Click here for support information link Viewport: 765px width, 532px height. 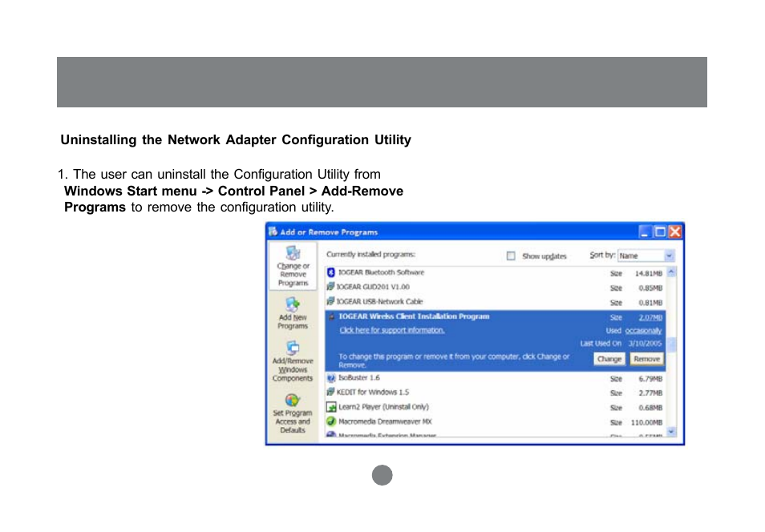pyautogui.click(x=392, y=330)
